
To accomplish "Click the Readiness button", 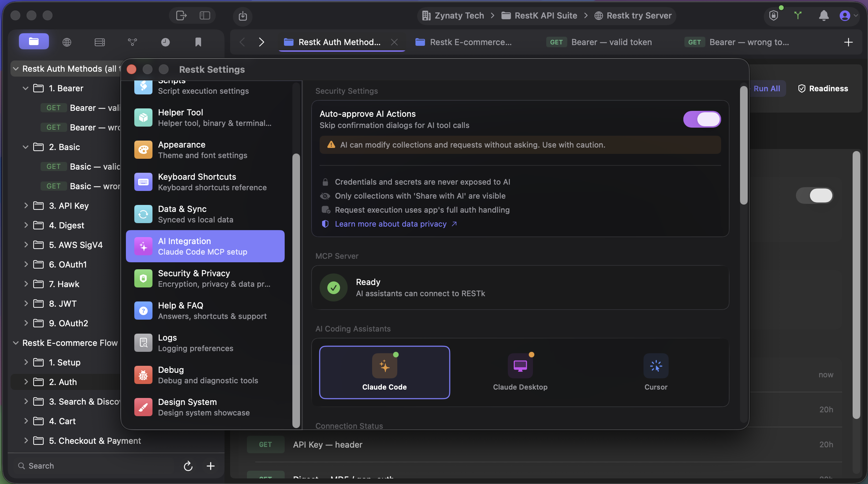I will 823,88.
